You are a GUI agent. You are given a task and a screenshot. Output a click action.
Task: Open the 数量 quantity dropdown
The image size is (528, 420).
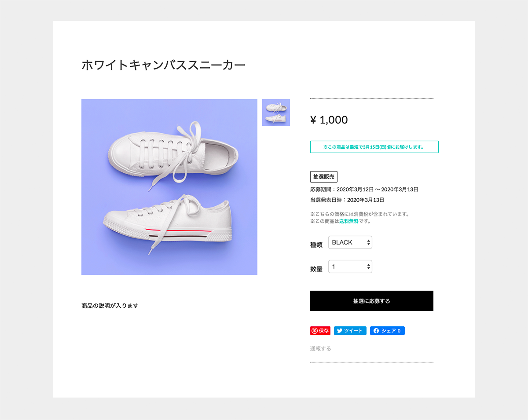[x=350, y=267]
